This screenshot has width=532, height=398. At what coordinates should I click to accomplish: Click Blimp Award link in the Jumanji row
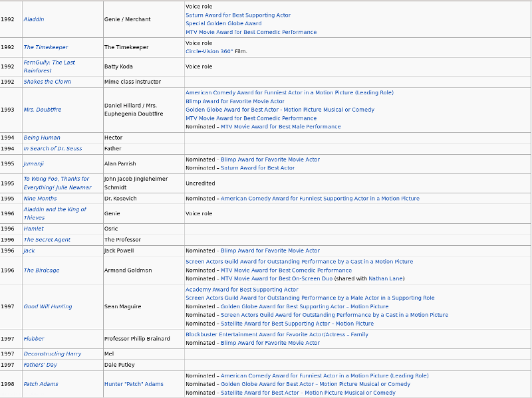click(x=270, y=159)
